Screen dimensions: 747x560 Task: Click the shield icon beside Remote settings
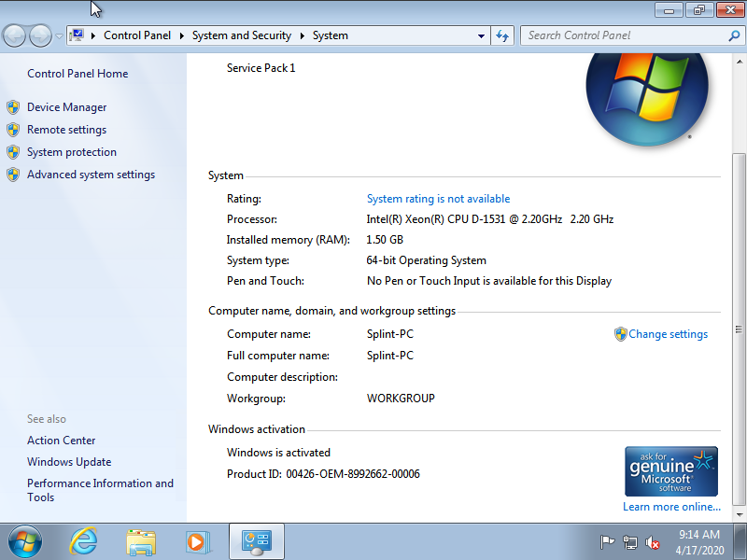pyautogui.click(x=13, y=130)
